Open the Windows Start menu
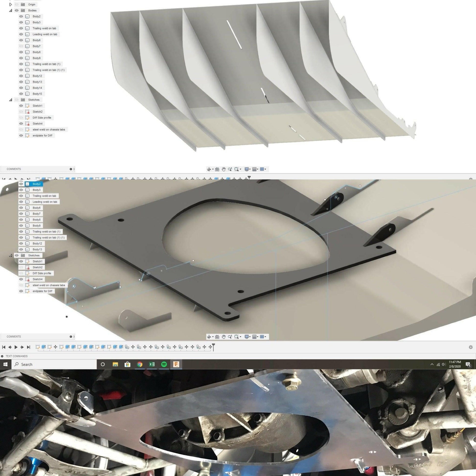This screenshot has width=476, height=476. (x=6, y=364)
